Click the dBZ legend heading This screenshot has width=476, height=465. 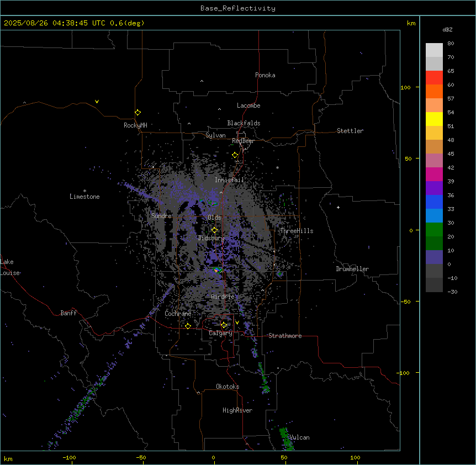coord(447,30)
